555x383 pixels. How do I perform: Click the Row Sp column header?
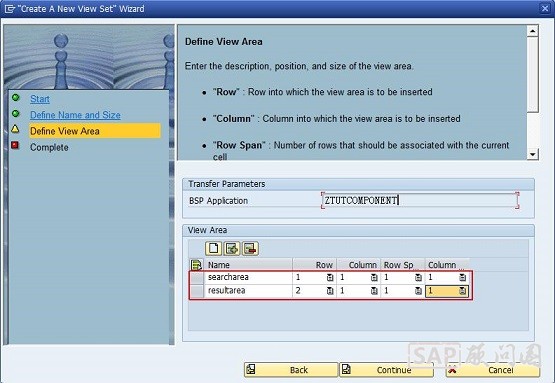point(402,265)
